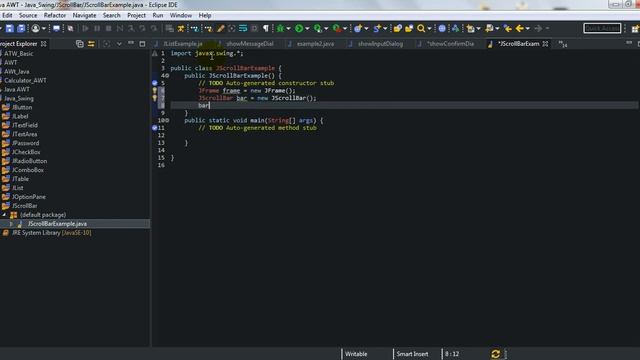Open the Refactor menu
This screenshot has height=360, width=640.
[55, 16]
